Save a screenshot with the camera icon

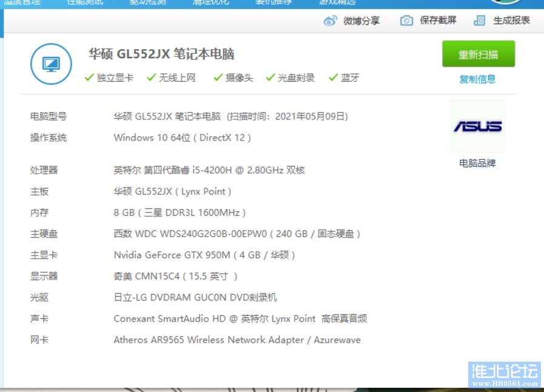[x=406, y=21]
